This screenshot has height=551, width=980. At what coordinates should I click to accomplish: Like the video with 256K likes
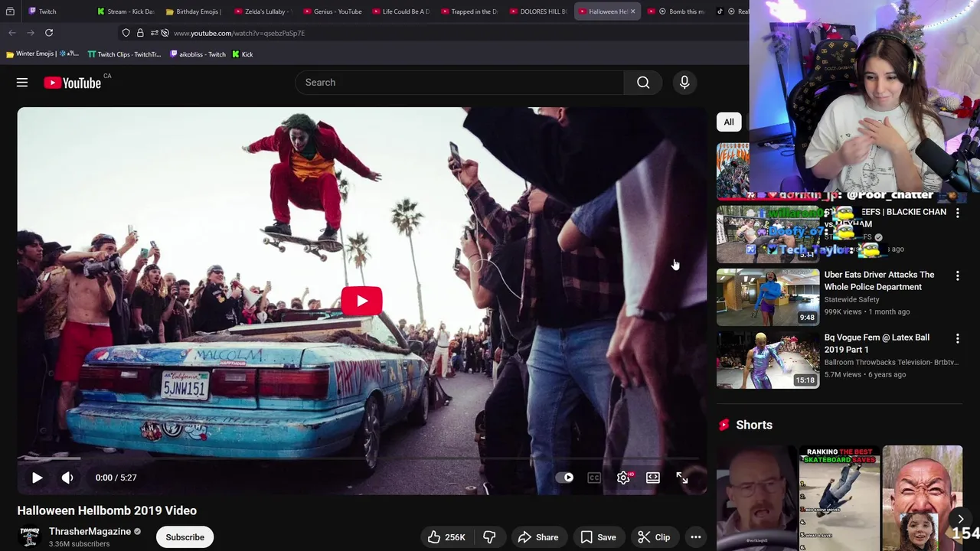tap(446, 537)
